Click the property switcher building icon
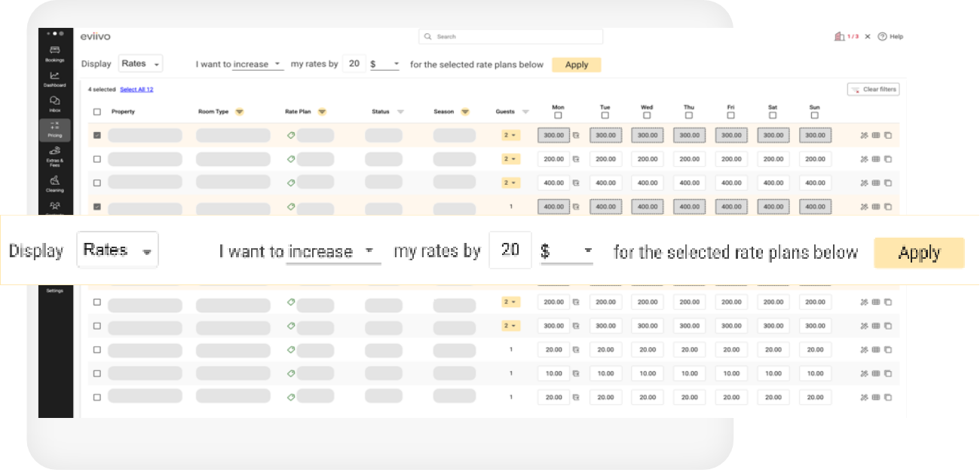 pyautogui.click(x=839, y=36)
